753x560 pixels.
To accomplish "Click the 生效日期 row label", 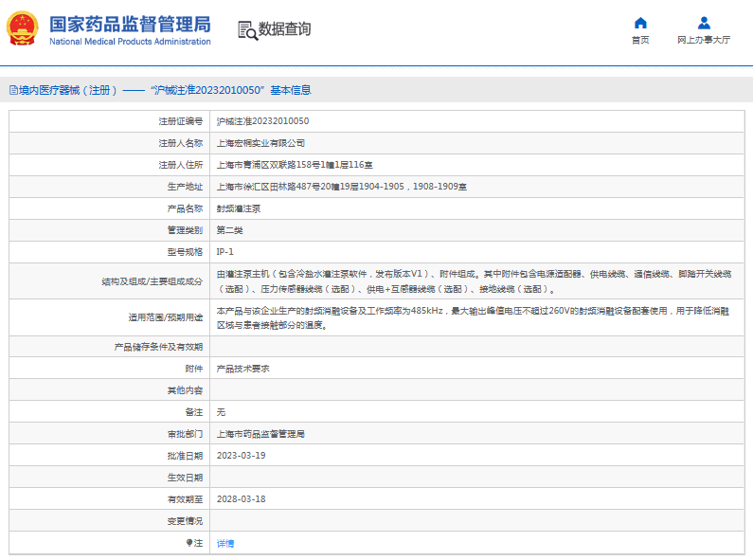I will [x=185, y=478].
